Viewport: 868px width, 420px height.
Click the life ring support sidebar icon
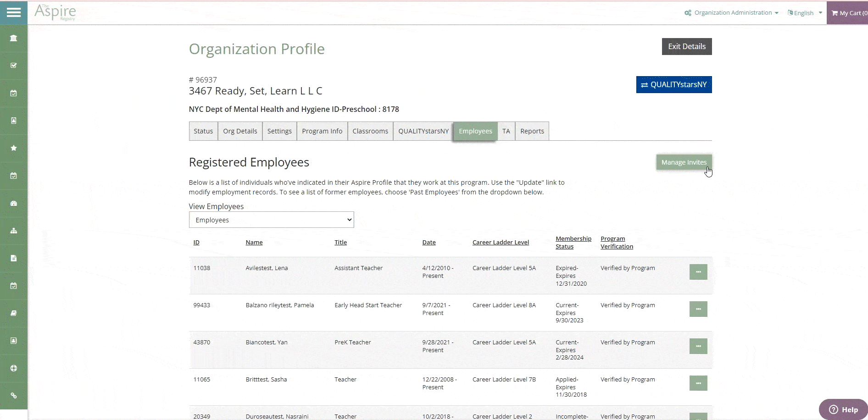pos(14,368)
